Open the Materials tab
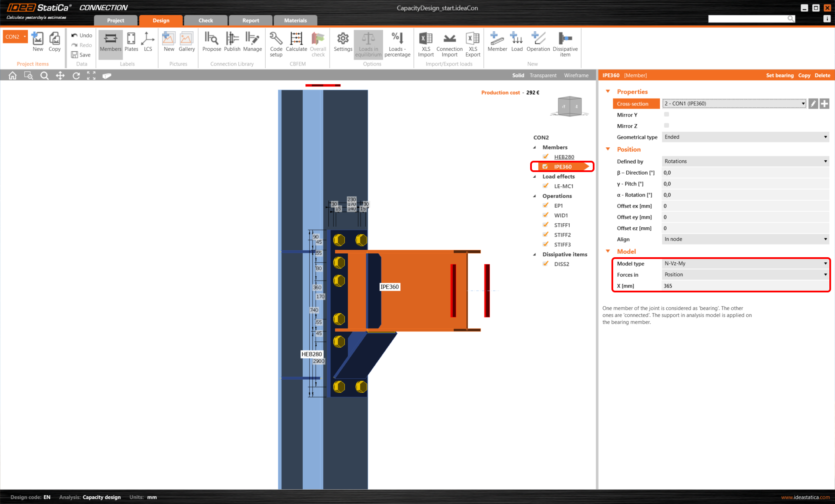835x504 pixels. 295,20
